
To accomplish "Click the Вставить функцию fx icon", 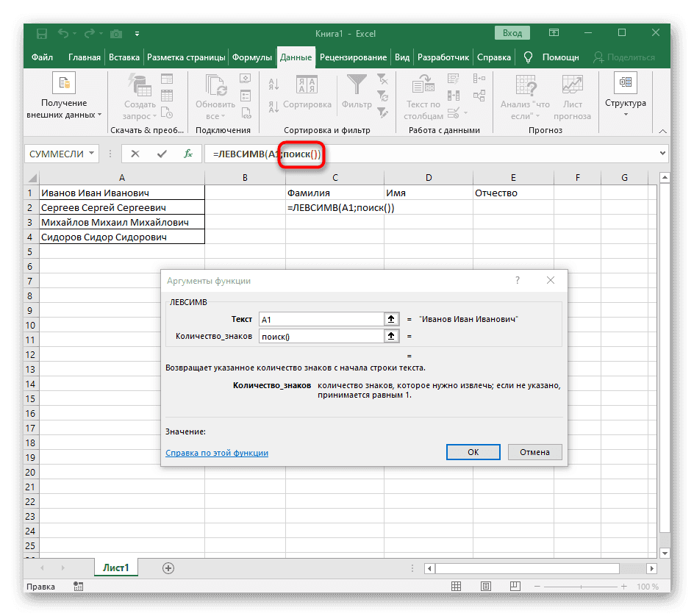I will click(187, 154).
